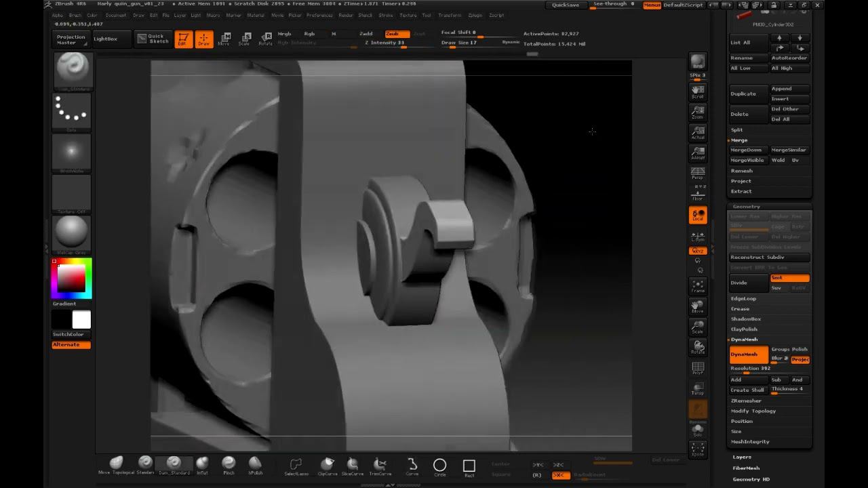Screen dimensions: 868x488
Task: Activate Draw mode button
Action: (x=203, y=39)
